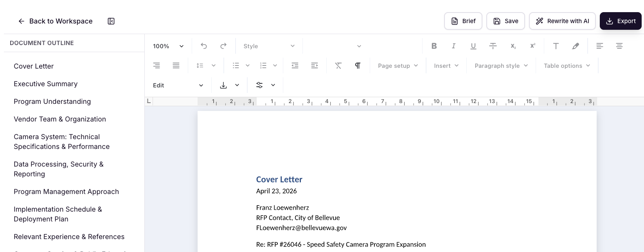Viewport: 644px width, 252px height.
Task: Select Data Processing, Security & Reporting
Action: coord(59,169)
